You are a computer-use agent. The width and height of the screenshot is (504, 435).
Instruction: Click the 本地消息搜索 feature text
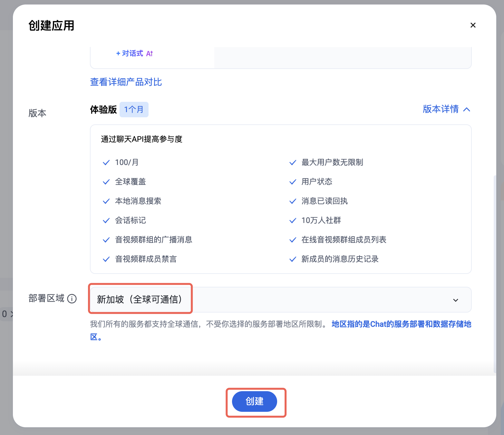(138, 201)
